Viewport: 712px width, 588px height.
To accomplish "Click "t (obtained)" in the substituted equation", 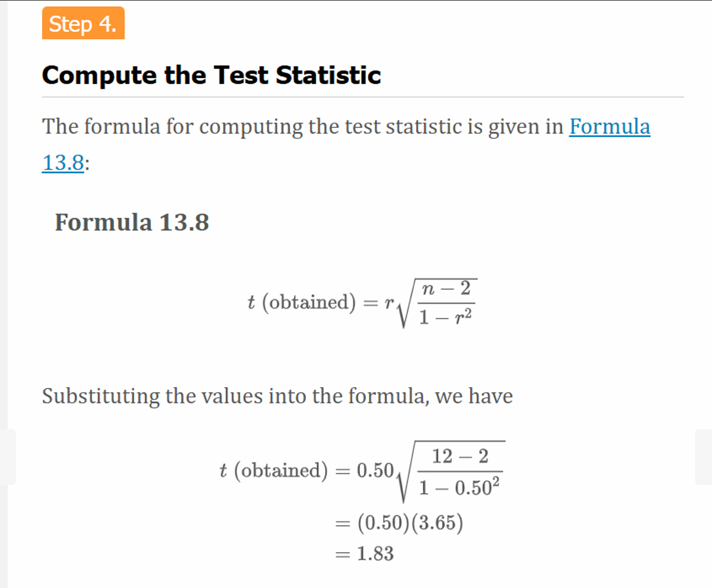I will coord(273,471).
